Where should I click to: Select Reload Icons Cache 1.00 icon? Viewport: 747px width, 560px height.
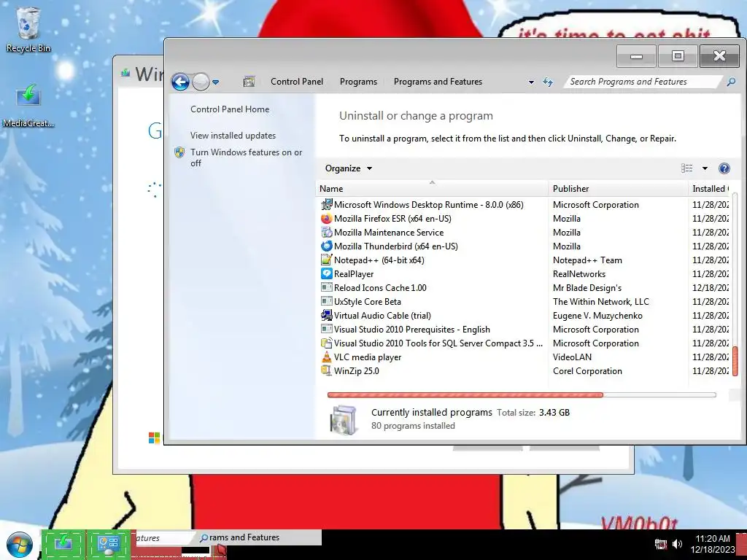(x=326, y=287)
